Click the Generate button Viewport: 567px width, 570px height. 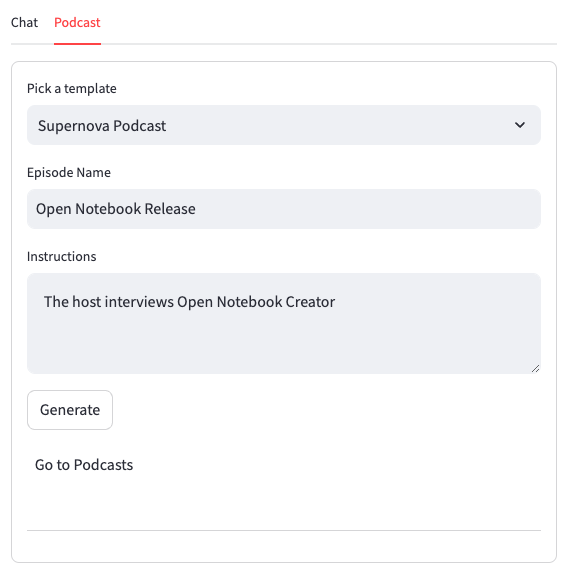click(70, 410)
